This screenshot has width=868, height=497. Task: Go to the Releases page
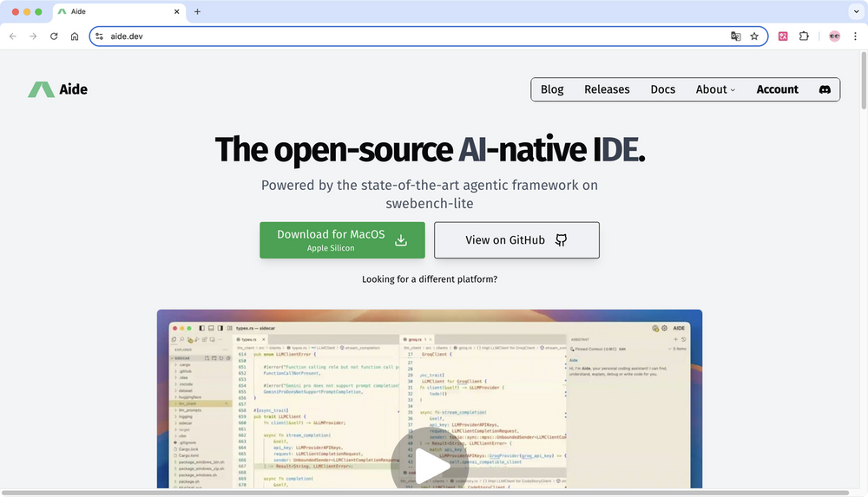click(607, 89)
